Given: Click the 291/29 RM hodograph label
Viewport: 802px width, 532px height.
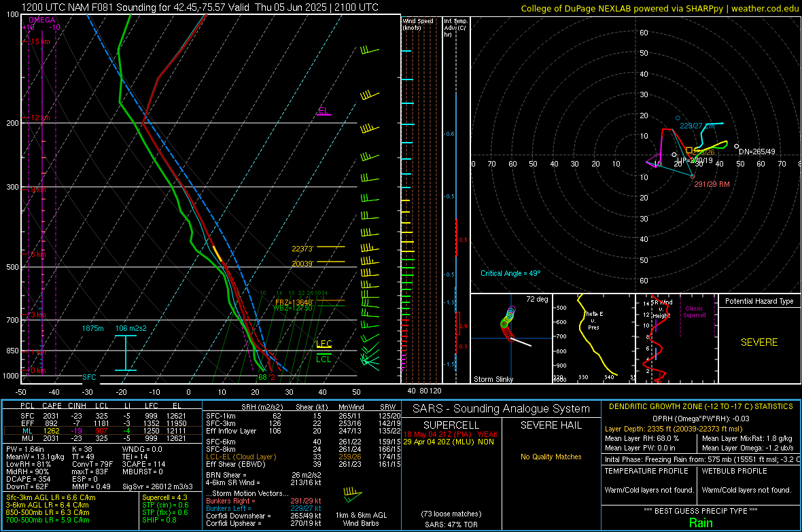Looking at the screenshot, I should [712, 184].
